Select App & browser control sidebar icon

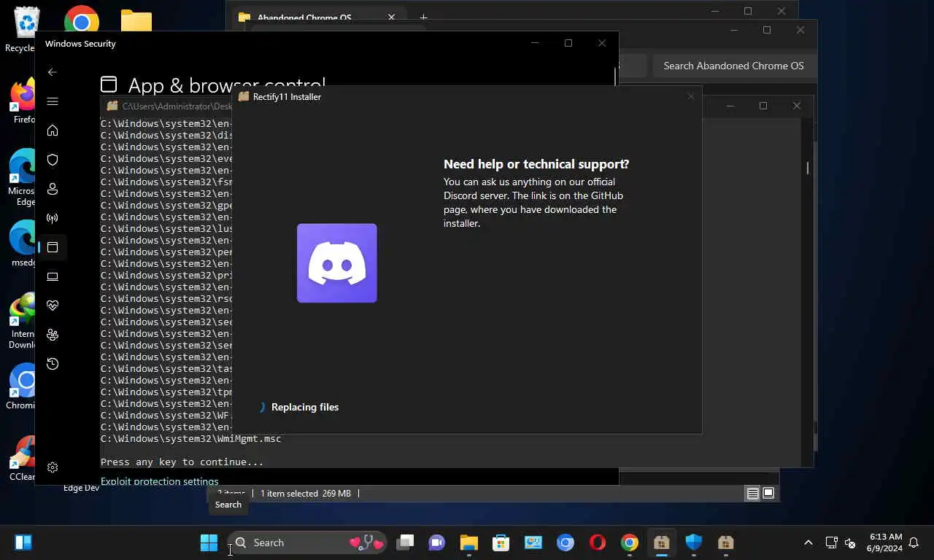[x=52, y=247]
